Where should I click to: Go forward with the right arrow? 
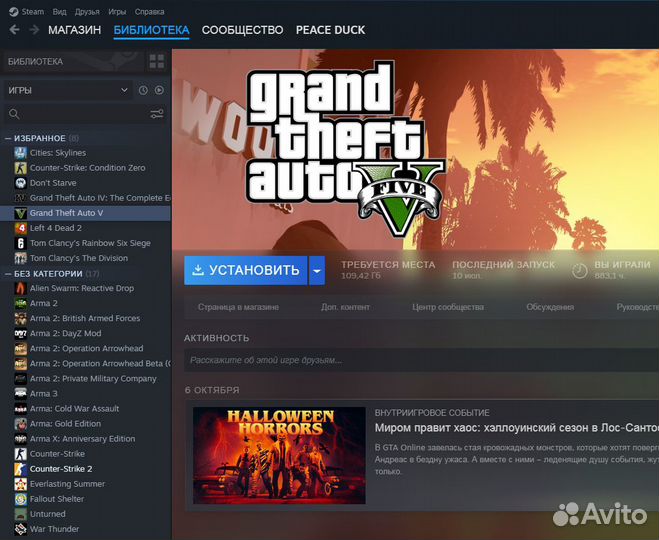[34, 30]
